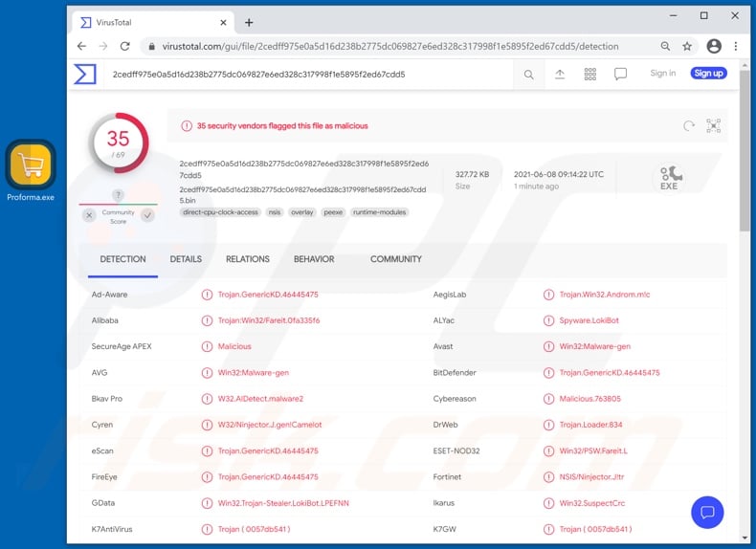Click the Trojan:Win32/Fareit.0fa335f6 detection text

(269, 320)
